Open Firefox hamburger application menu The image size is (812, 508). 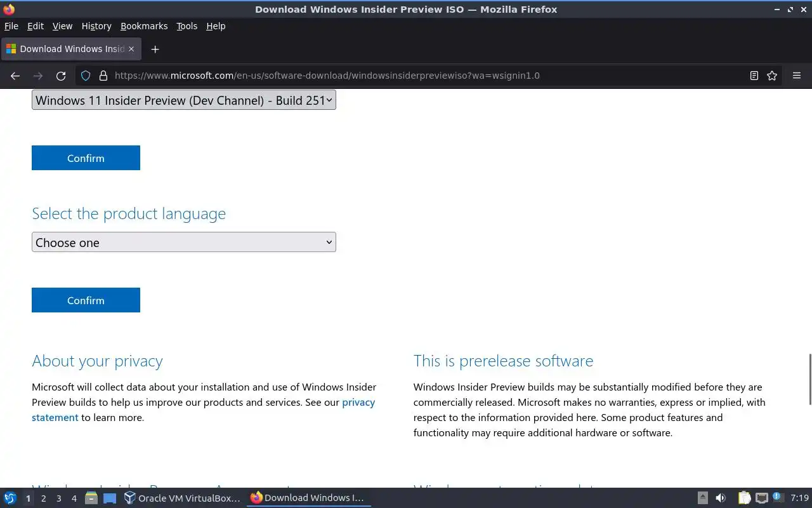coord(797,76)
